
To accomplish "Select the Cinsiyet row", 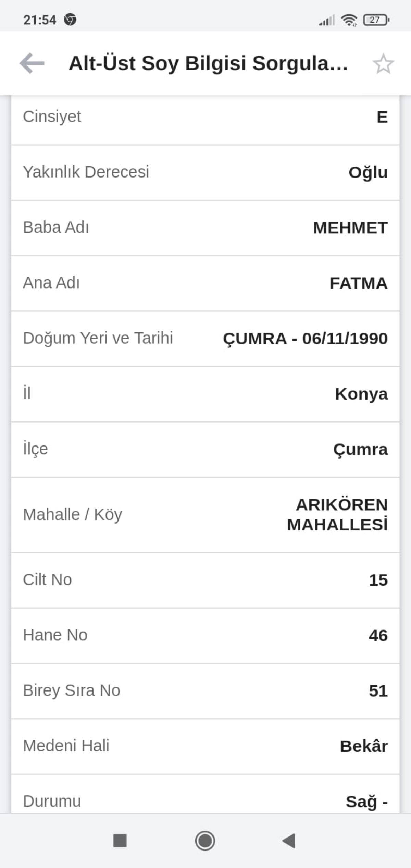I will 206,117.
